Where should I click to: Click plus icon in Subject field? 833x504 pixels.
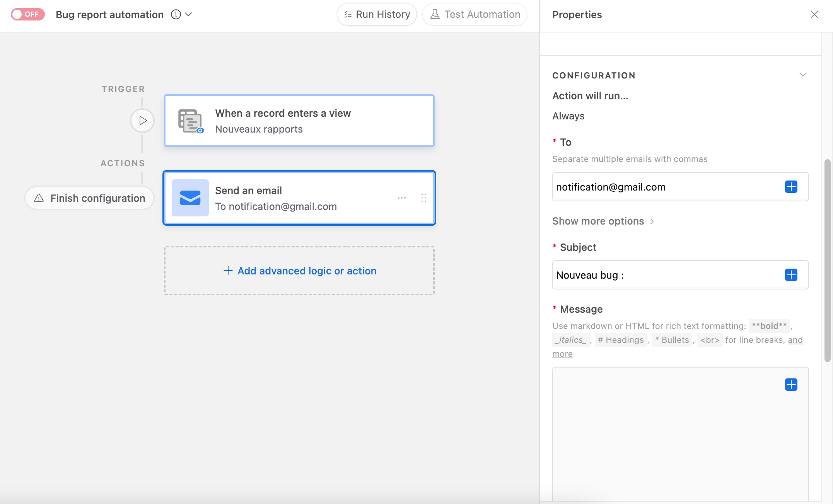pos(791,275)
